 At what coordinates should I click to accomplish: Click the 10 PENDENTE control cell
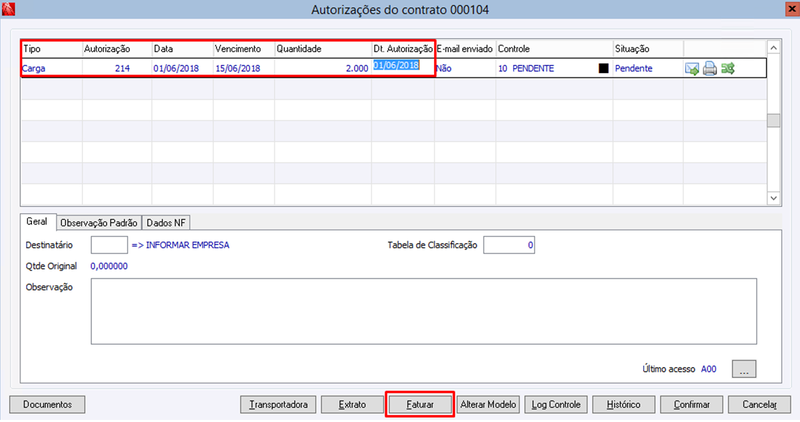pyautogui.click(x=554, y=68)
